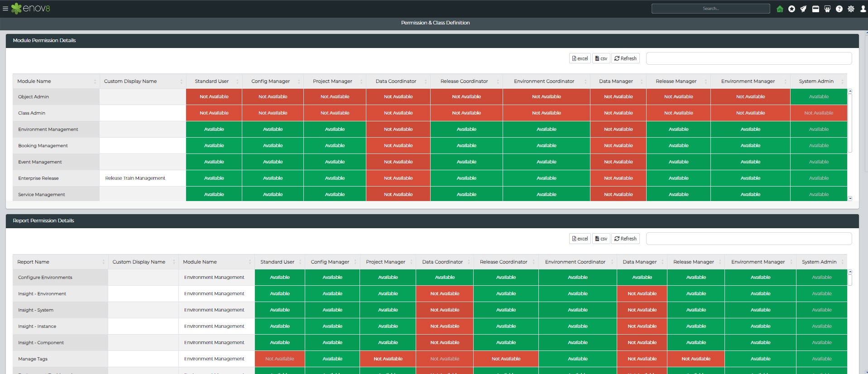Select the Insight - Environment report name
868x374 pixels.
[x=42, y=294]
